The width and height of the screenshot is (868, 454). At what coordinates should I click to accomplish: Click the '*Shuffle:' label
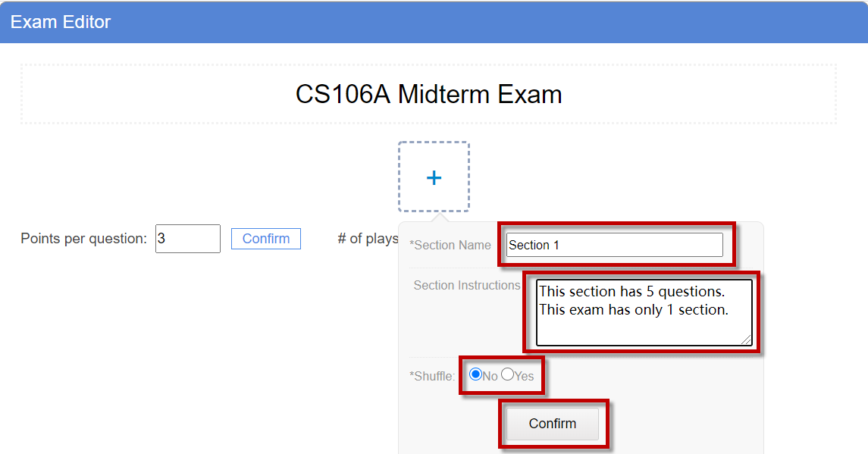pyautogui.click(x=432, y=376)
